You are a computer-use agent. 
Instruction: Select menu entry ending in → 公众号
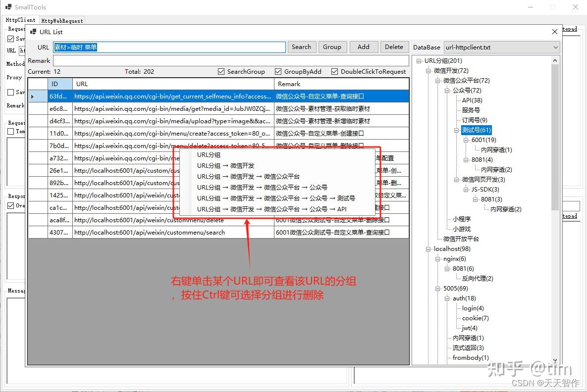pyautogui.click(x=263, y=188)
